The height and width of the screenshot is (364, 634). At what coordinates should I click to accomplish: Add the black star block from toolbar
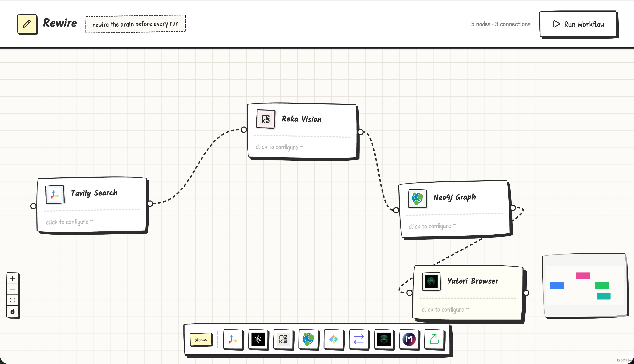click(258, 339)
